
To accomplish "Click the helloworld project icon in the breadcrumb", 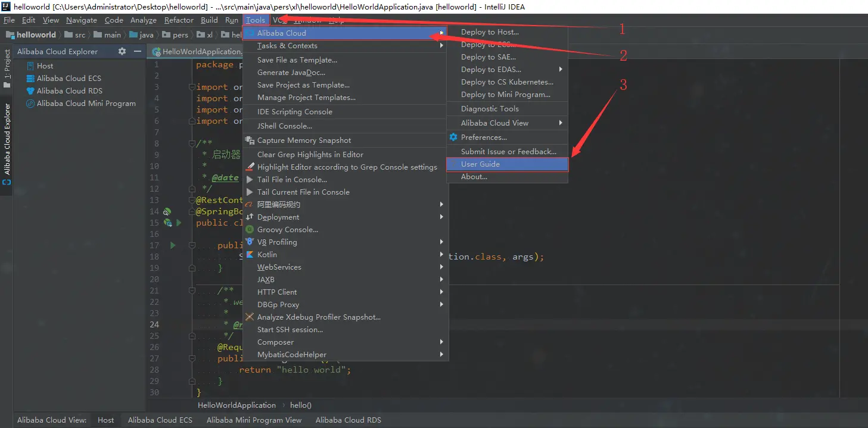I will click(10, 35).
